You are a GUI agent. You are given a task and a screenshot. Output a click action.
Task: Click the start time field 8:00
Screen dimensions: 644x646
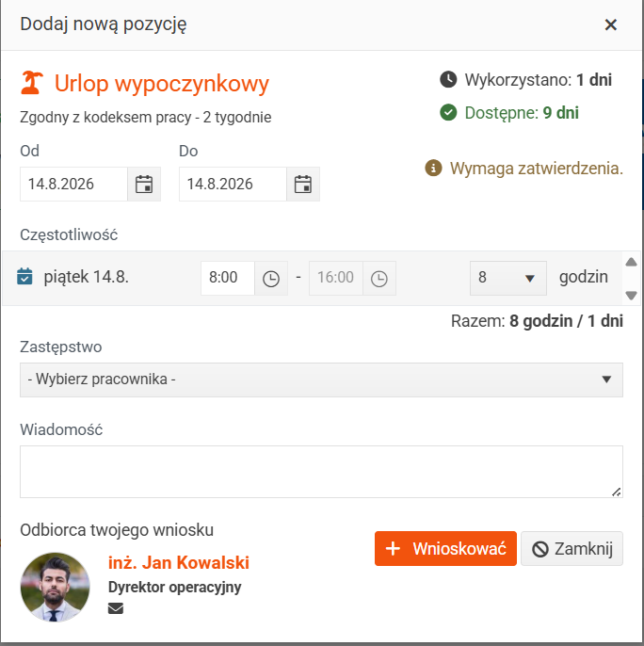[x=228, y=278]
